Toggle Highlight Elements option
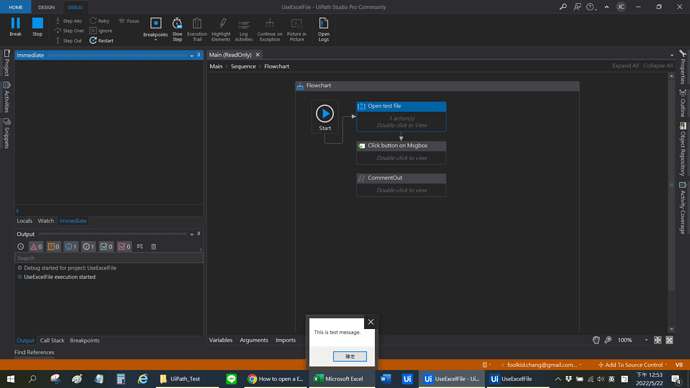Viewport: 690px width, 388px height. [221, 29]
